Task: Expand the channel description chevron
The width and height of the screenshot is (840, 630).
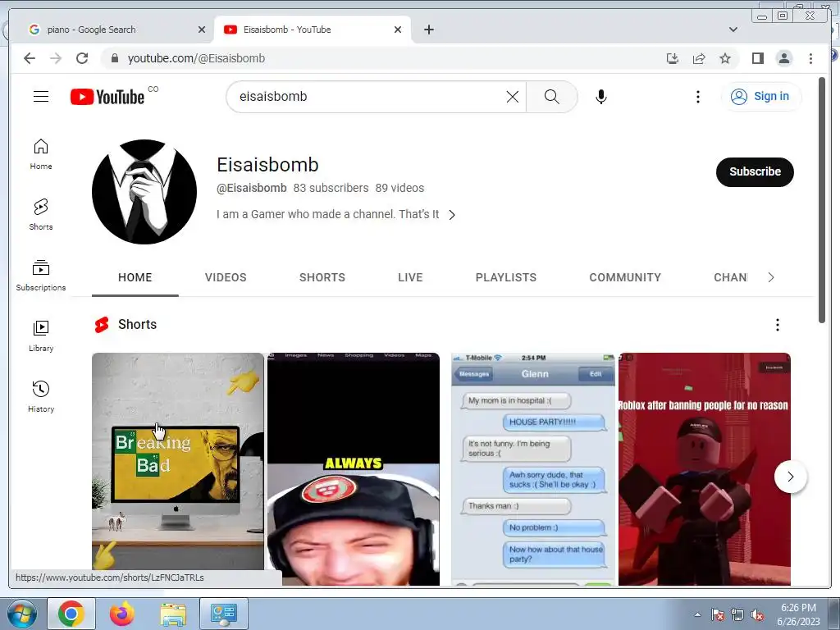Action: coord(452,215)
